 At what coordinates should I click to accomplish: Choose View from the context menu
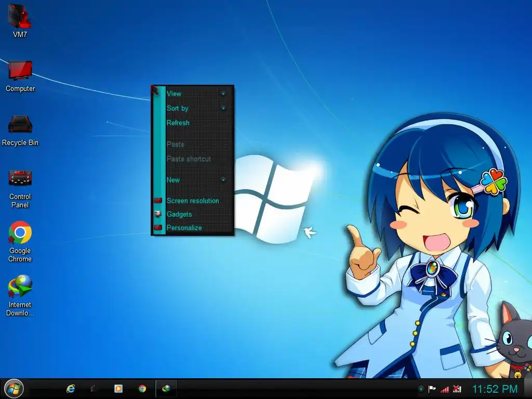point(193,94)
